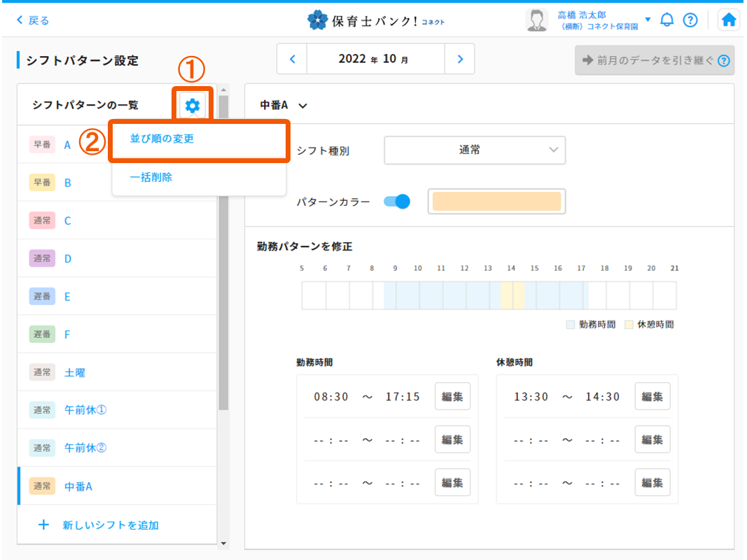
Task: Go to home via house icon
Action: 729,20
